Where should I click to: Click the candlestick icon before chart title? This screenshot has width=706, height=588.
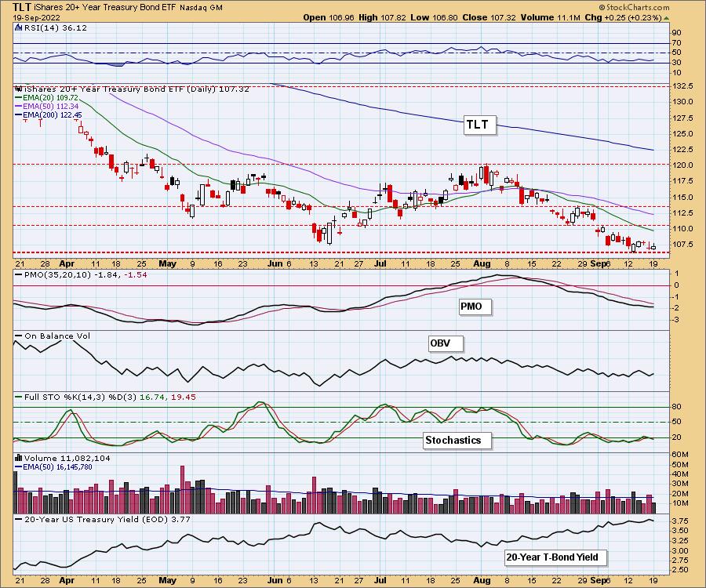[19, 89]
